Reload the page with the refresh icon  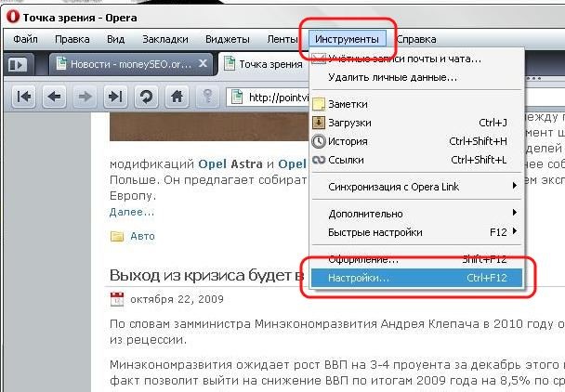pos(146,97)
